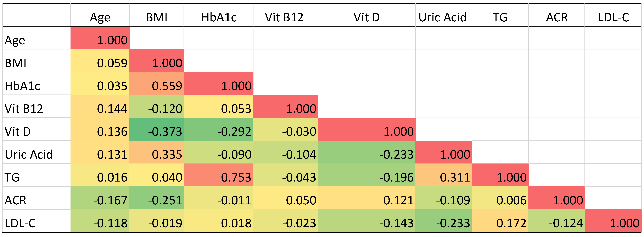Click the Age column header
The height and width of the screenshot is (237, 644).
tap(100, 17)
